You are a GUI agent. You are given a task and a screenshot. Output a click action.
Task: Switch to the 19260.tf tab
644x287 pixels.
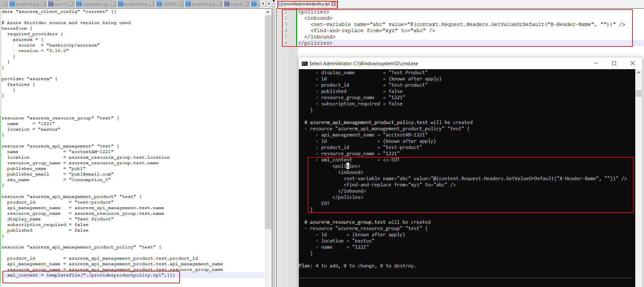170,4
